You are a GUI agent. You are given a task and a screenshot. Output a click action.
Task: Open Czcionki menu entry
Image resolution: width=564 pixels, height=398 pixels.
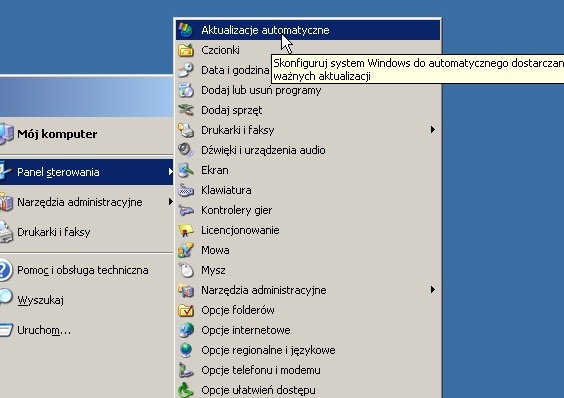[308, 50]
